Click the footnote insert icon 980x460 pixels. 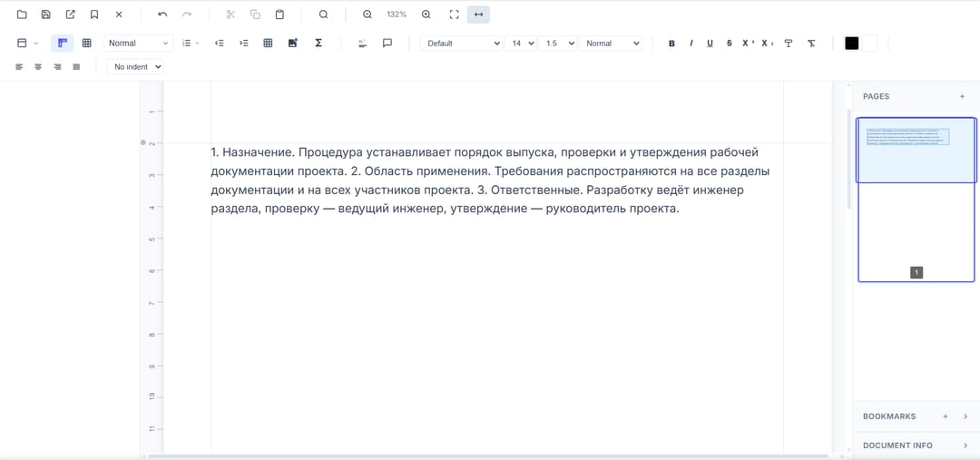click(x=362, y=44)
